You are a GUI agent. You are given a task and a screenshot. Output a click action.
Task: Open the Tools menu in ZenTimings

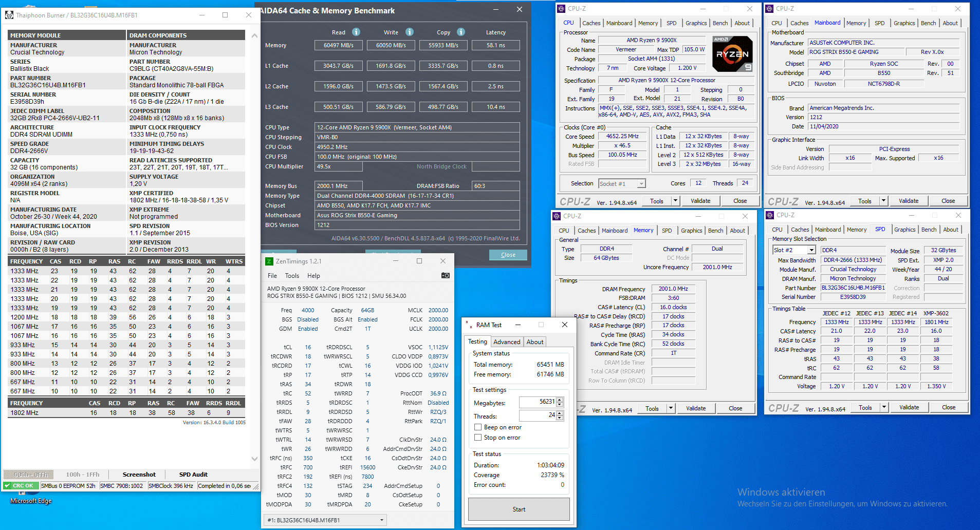(x=292, y=276)
